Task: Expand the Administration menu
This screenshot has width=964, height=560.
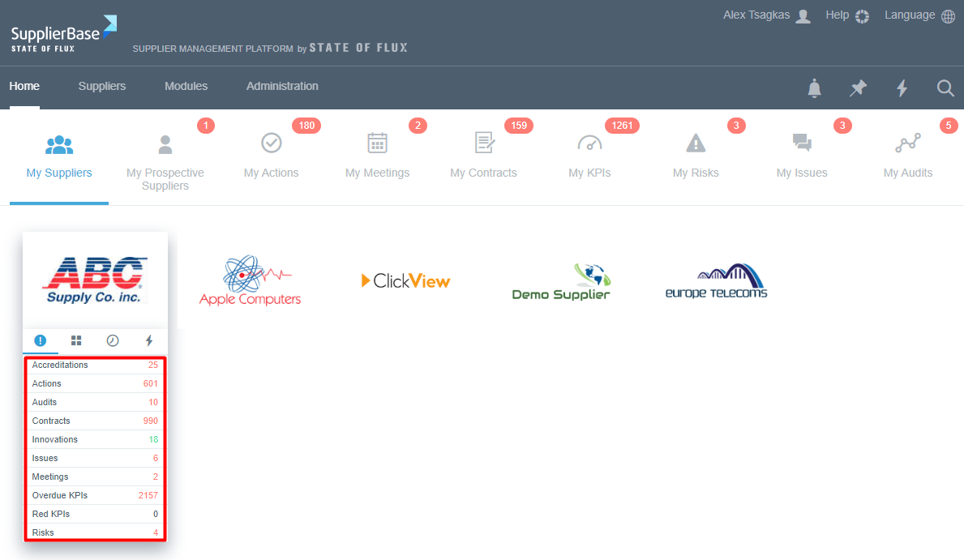Action: [x=282, y=86]
